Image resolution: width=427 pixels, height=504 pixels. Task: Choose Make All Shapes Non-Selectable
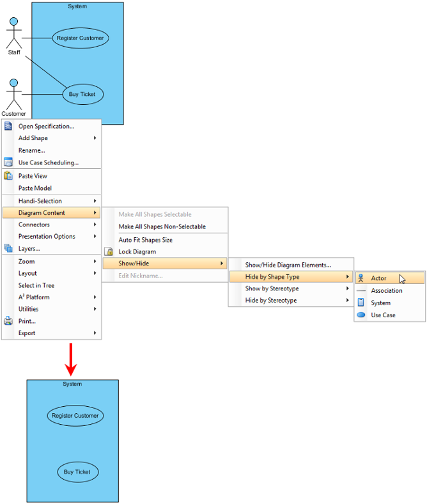[165, 226]
